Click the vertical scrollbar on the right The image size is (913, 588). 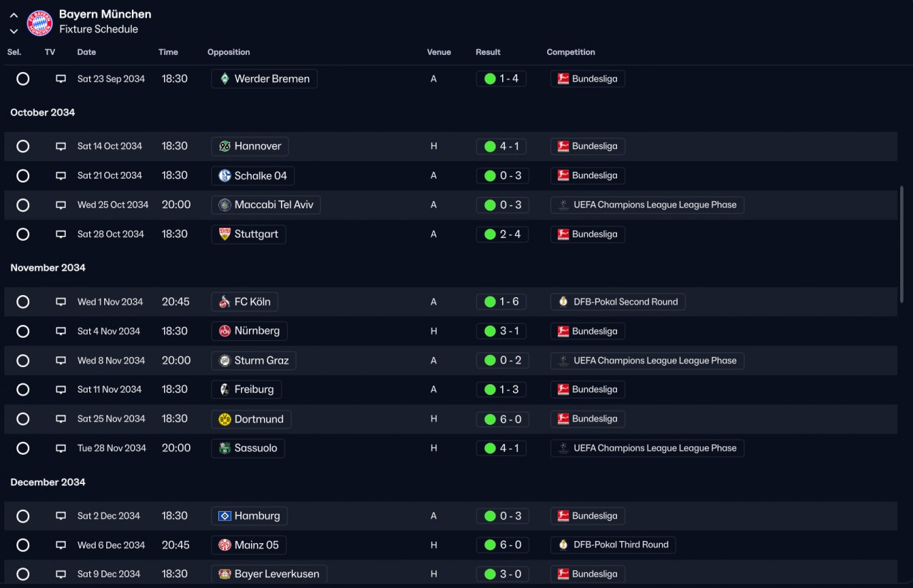coord(902,244)
